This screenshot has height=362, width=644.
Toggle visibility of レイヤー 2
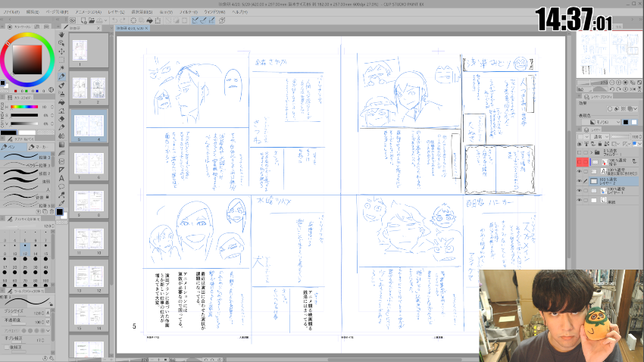pos(579,181)
